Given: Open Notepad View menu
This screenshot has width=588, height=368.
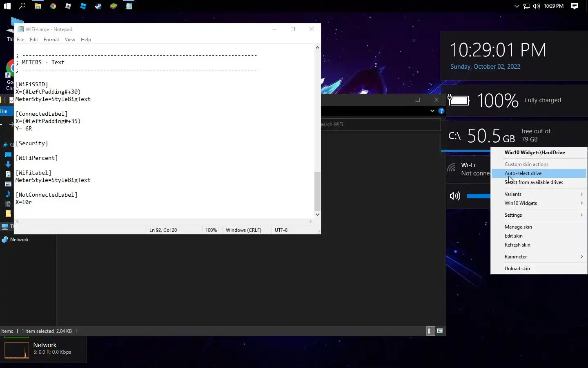Looking at the screenshot, I should [70, 40].
